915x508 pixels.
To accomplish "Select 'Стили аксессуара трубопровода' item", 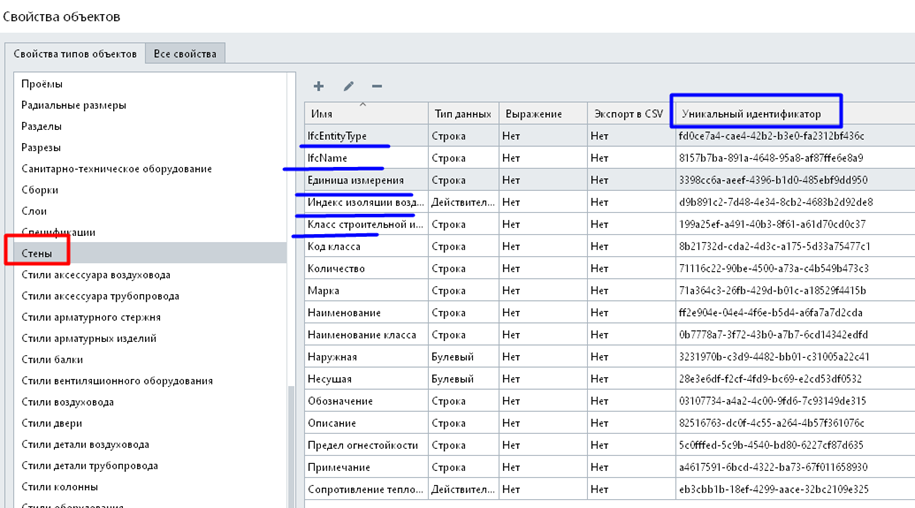I will [150, 296].
